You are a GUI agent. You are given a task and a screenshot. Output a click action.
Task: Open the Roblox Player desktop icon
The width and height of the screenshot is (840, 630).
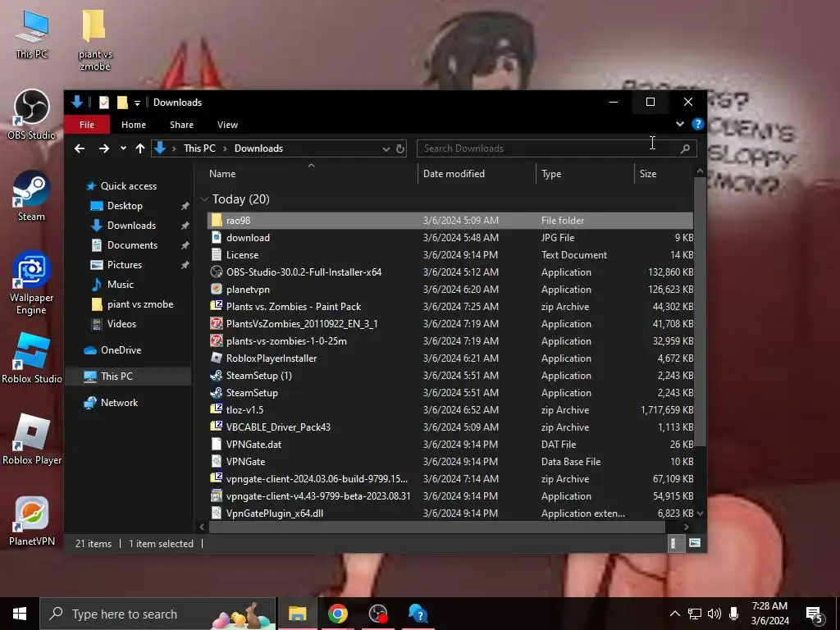click(32, 440)
